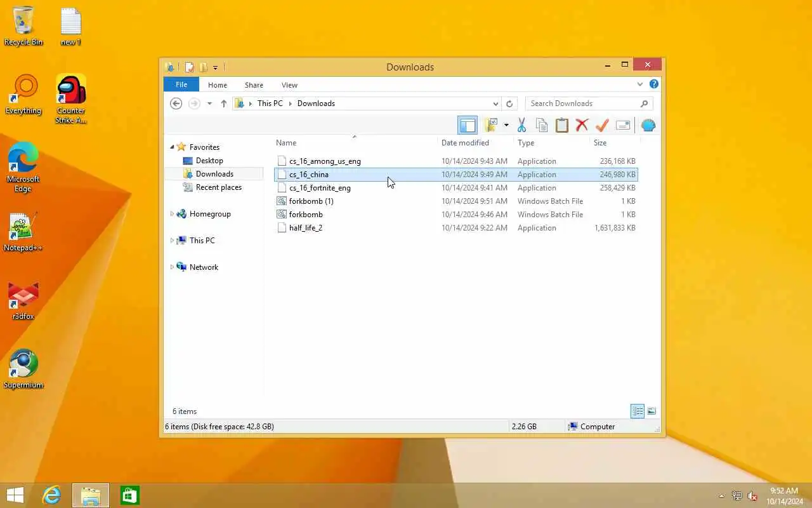
Task: Click the folder options icon in toolbar
Action: tap(490, 125)
